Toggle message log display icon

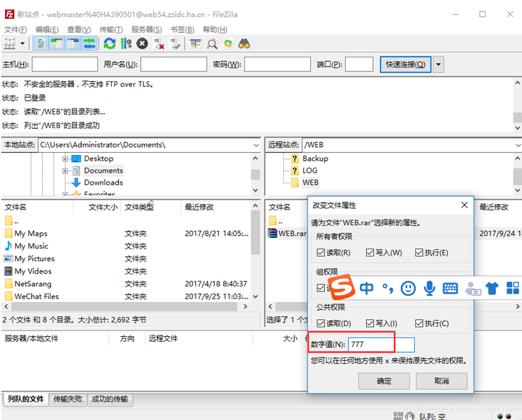(x=41, y=44)
